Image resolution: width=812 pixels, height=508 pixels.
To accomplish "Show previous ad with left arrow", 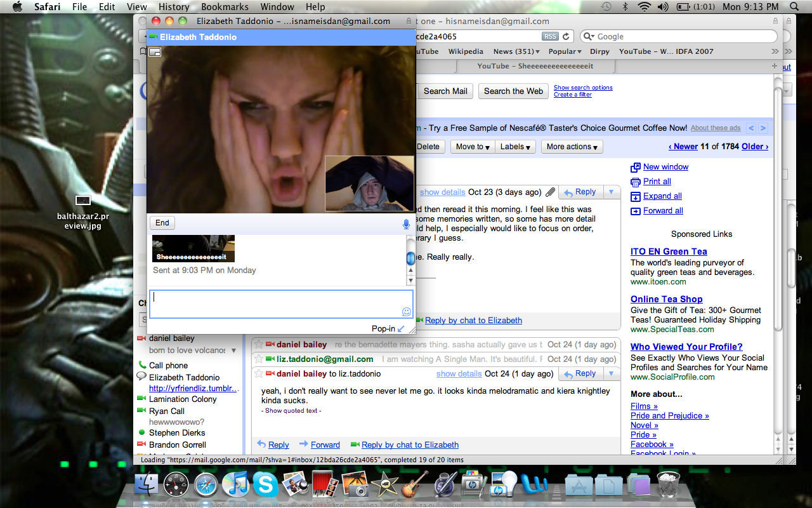I will tap(751, 128).
